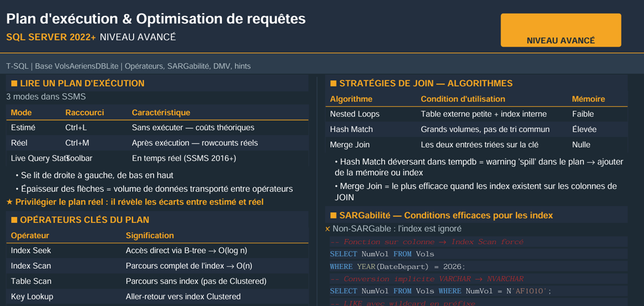Click the orange square before STRATÉGIES DE JOIN
Screen dimensions: 644x306
coord(334,84)
